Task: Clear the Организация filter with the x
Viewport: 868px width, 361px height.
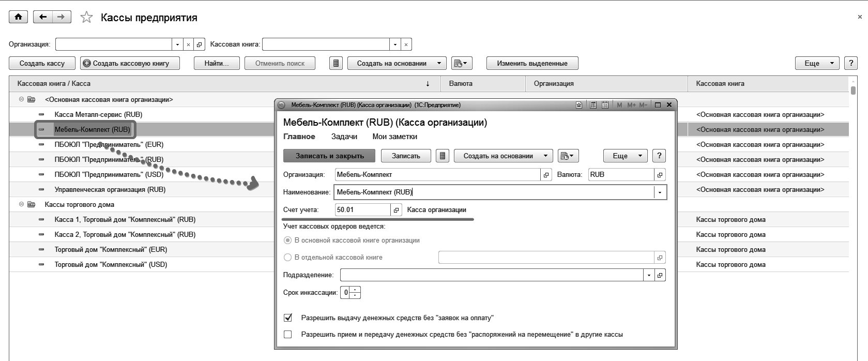Action: click(x=188, y=44)
